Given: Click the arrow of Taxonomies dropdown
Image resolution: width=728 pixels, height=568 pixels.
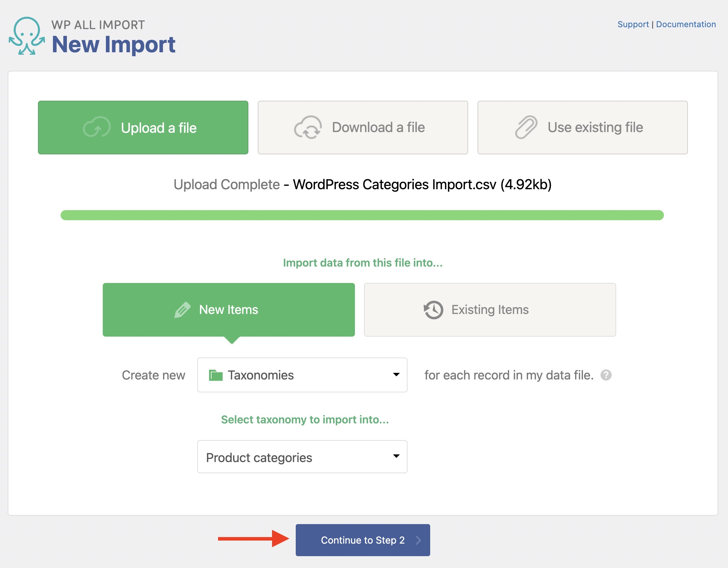Looking at the screenshot, I should coord(396,375).
